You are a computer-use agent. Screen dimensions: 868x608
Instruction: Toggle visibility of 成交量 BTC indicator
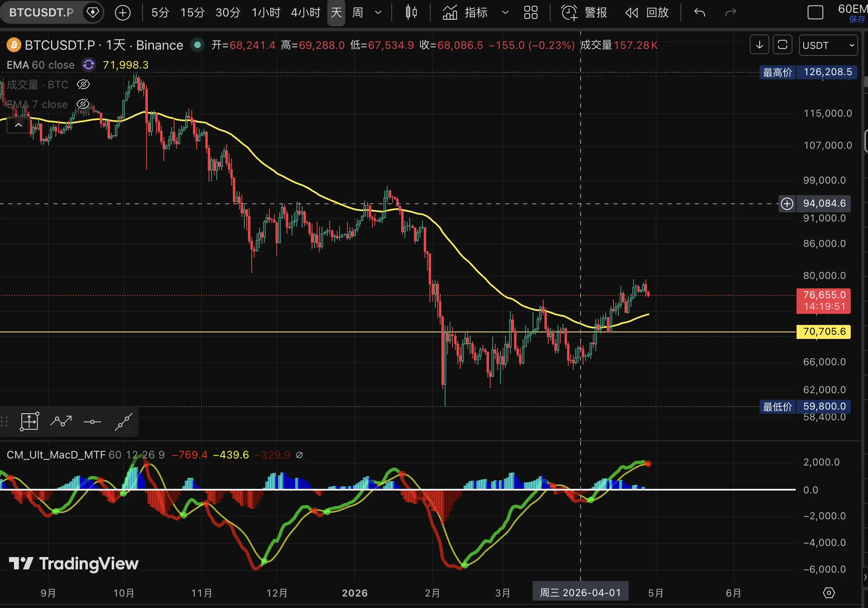click(83, 85)
